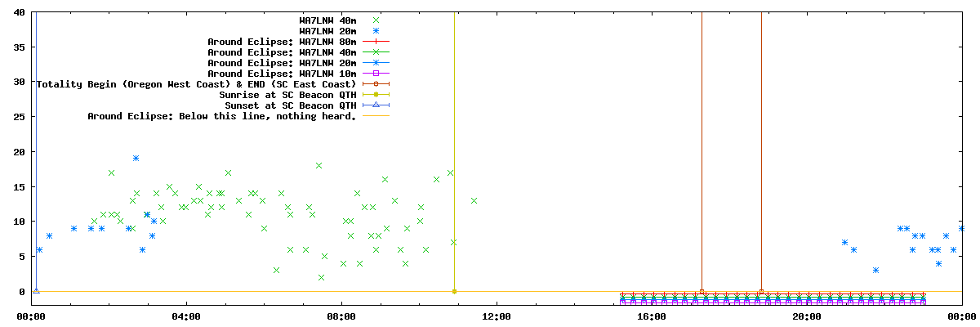The width and height of the screenshot is (980, 327).
Task: Click the totality begin marker on the gray vertical line
Action: pyautogui.click(x=702, y=291)
